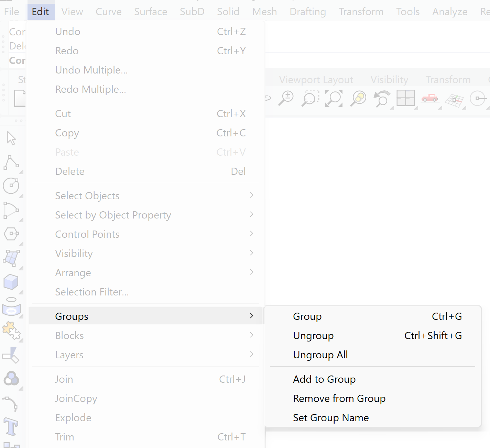
Task: Select the Box solid tool in the sidebar
Action: click(x=11, y=282)
